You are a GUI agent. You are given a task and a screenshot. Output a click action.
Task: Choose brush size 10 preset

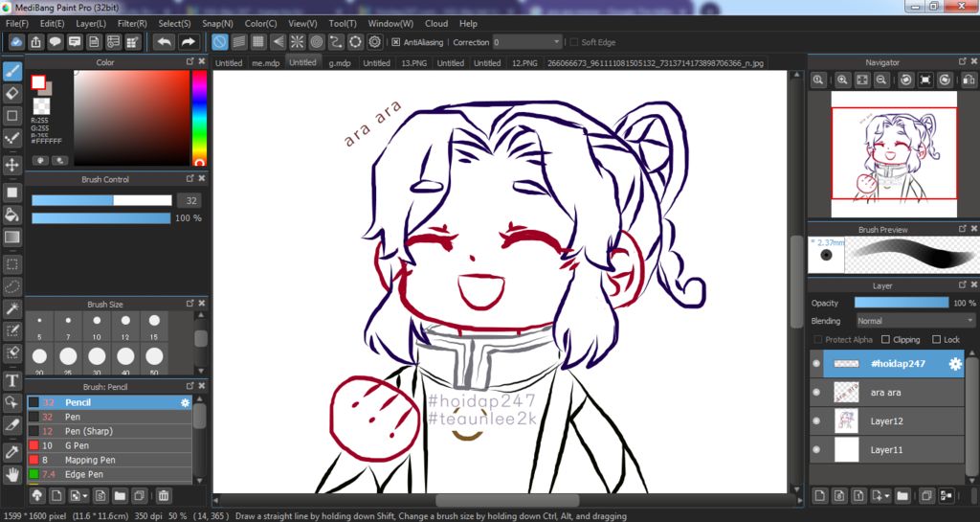(x=97, y=327)
